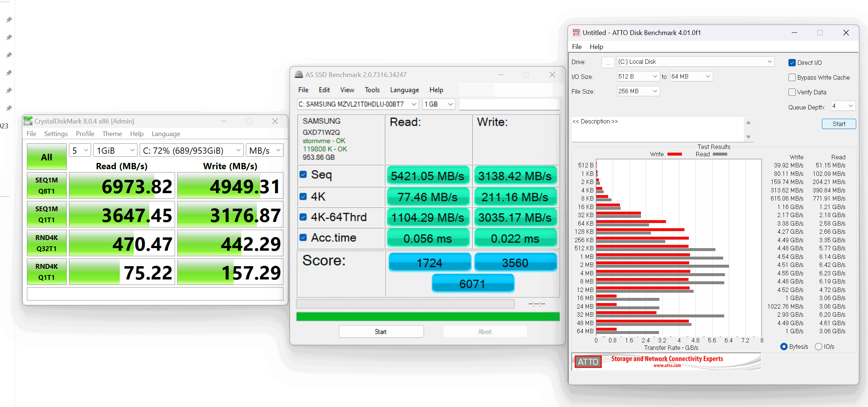The image size is (868, 407).
Task: Run the SEQ1M Q1T1 test
Action: tap(46, 214)
